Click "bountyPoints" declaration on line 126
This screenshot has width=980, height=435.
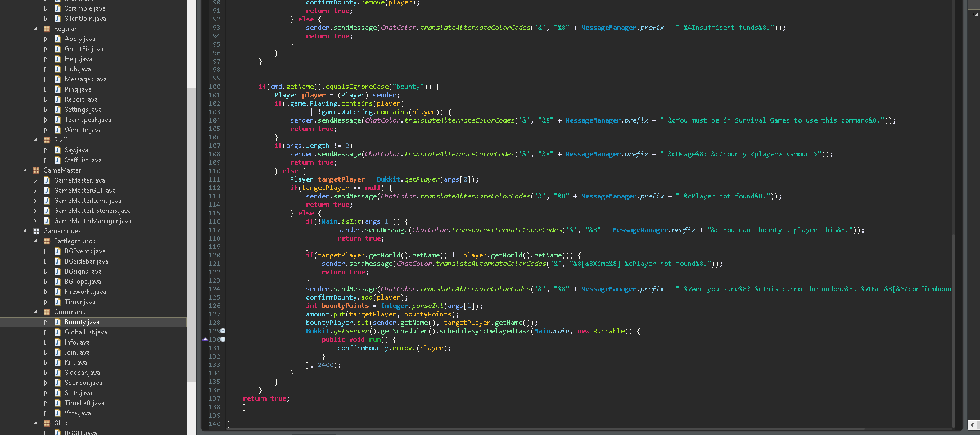[345, 306]
